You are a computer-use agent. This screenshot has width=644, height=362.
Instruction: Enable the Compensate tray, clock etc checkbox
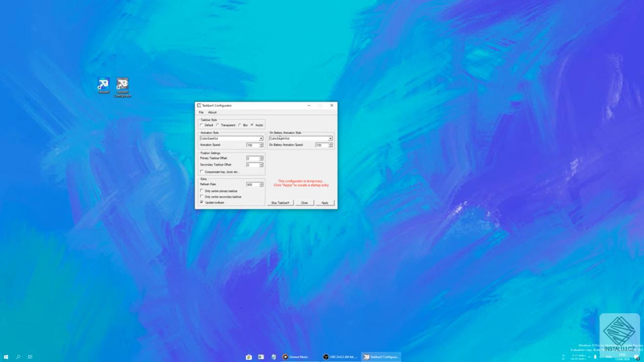pyautogui.click(x=201, y=171)
